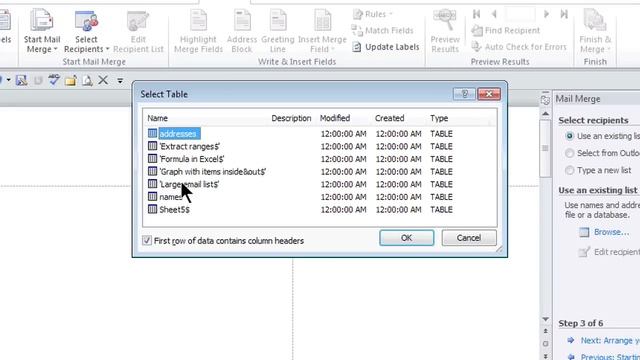This screenshot has width=640, height=360.
Task: Click Cancel in Select Table dialog
Action: [469, 238]
